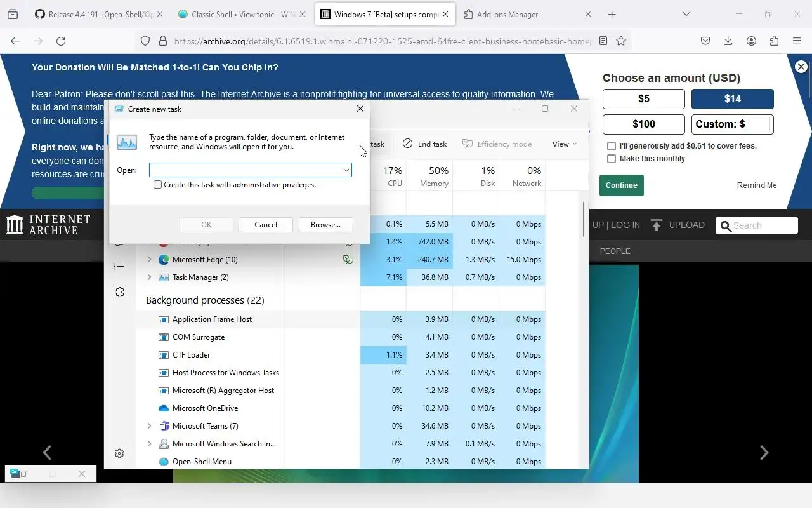
Task: Click the LOG IN link in the Archive navbar
Action: (625, 225)
